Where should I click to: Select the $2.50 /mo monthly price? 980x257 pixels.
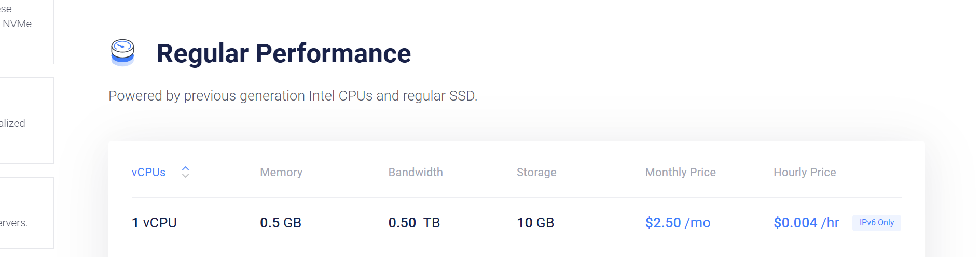click(678, 223)
